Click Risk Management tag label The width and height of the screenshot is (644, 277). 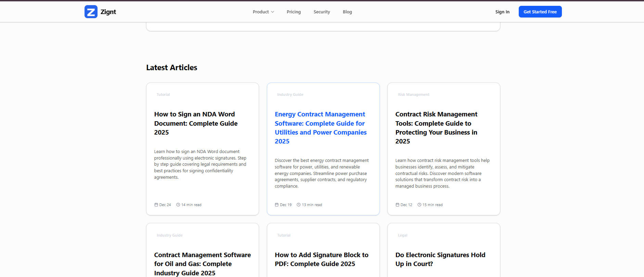point(414,95)
